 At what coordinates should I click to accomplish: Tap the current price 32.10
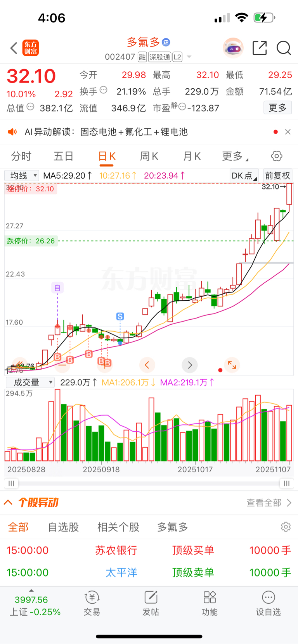31,76
